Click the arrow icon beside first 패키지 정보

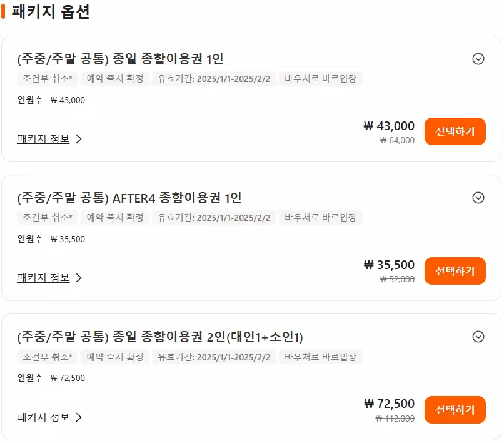tap(78, 138)
